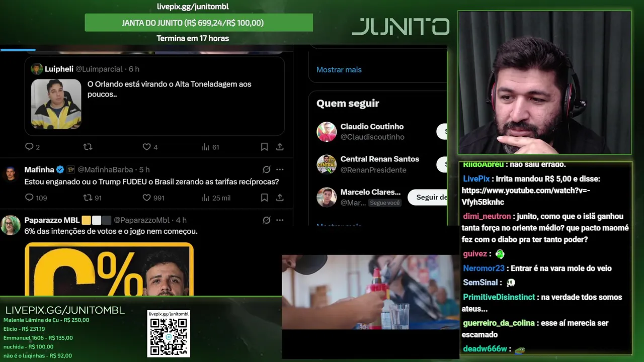Open Central Renan Santos profile name
Screen dimensions: 644x362
click(380, 159)
